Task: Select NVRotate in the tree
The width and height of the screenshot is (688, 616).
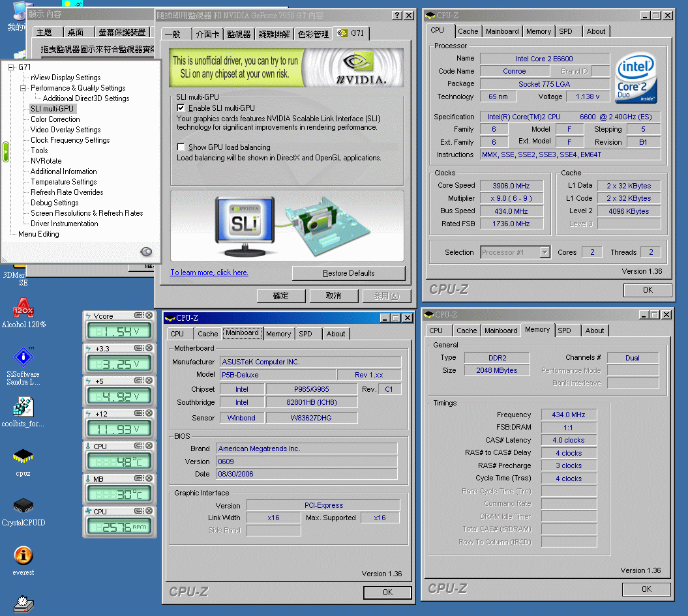Action: pyautogui.click(x=46, y=161)
